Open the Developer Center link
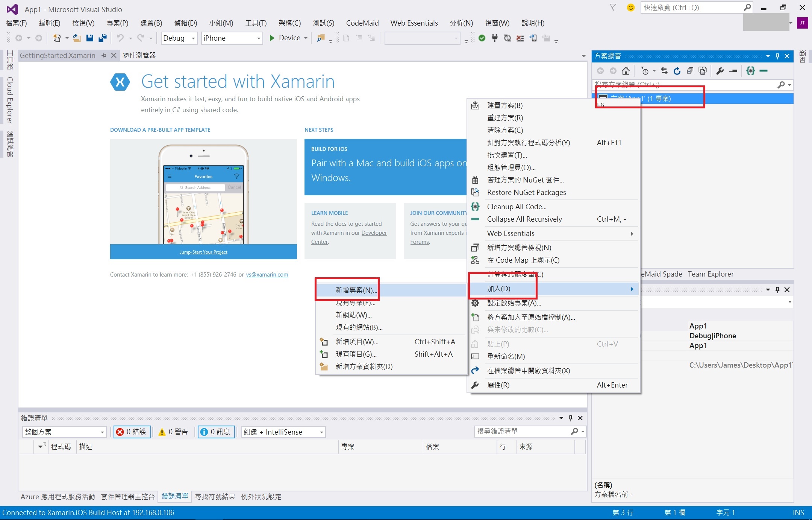The width and height of the screenshot is (812, 520). pyautogui.click(x=349, y=237)
